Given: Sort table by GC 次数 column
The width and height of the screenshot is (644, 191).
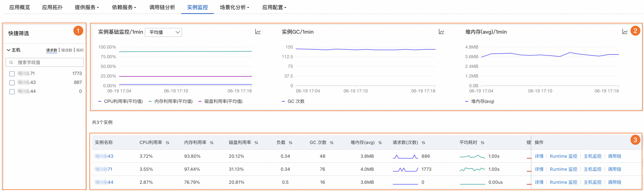Looking at the screenshot, I should 332,142.
